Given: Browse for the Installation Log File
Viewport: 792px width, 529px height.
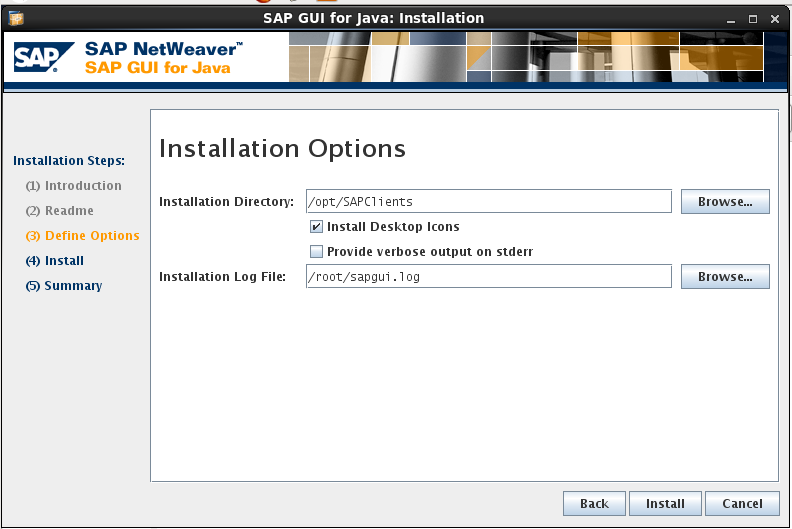Looking at the screenshot, I should click(x=725, y=276).
